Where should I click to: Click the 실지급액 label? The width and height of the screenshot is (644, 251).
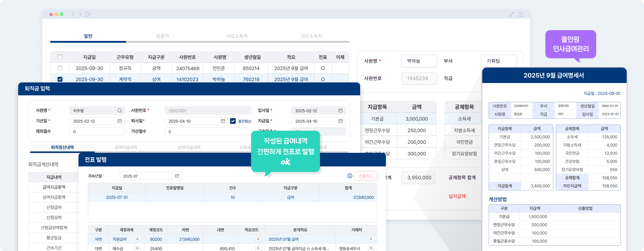click(x=457, y=196)
